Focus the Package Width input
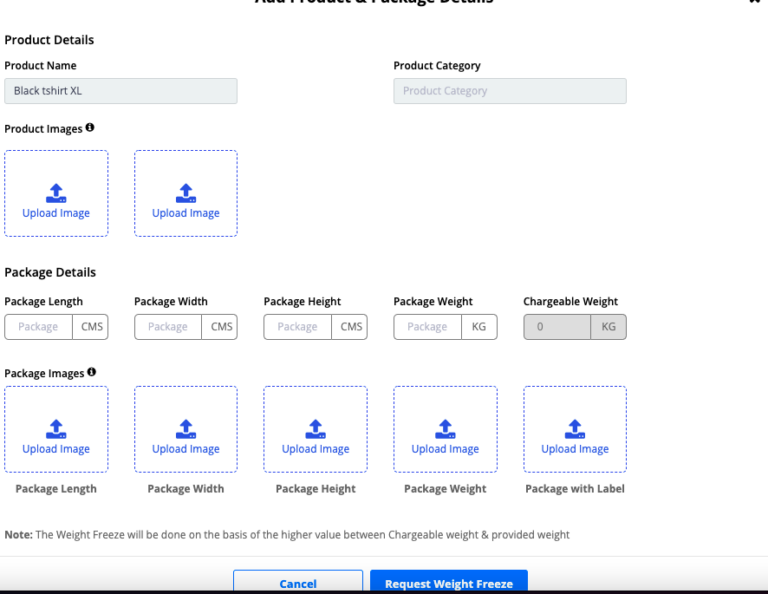Viewport: 768px width, 594px height. coord(168,327)
